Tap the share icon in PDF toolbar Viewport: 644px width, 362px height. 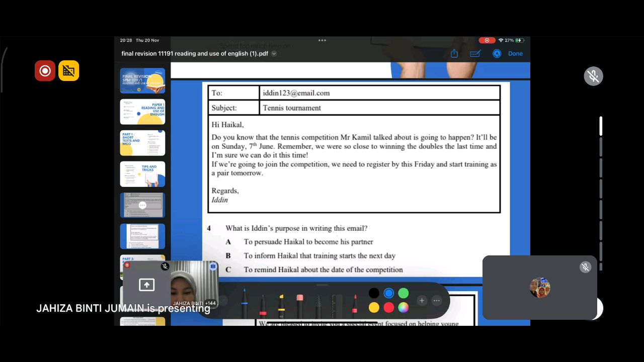pos(454,54)
